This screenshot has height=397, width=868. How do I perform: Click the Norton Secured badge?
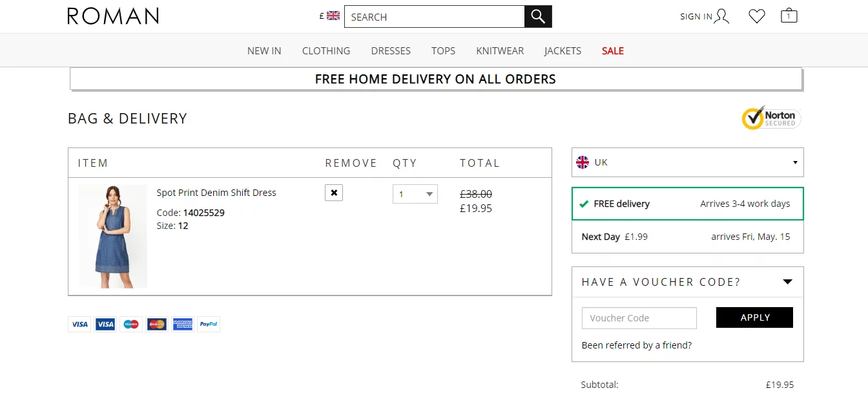point(771,118)
